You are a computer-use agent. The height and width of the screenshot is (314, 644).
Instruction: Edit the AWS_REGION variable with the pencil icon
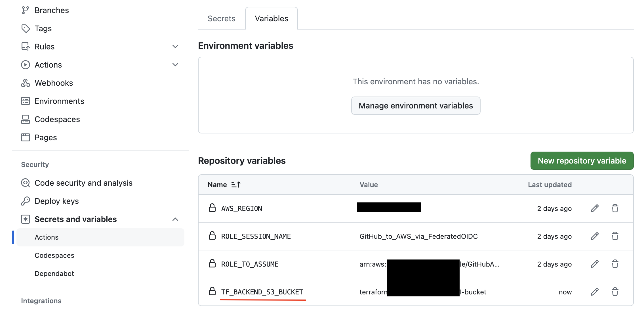click(x=594, y=208)
